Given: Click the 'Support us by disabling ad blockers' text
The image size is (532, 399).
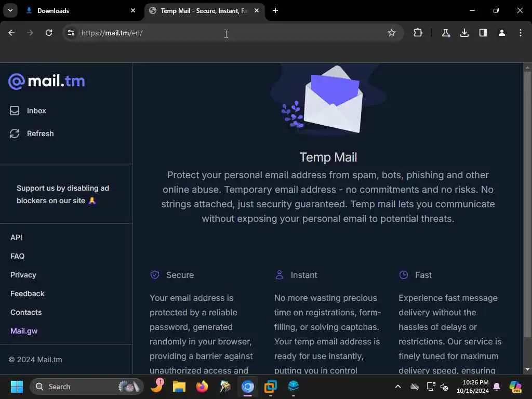Looking at the screenshot, I should 63,194.
